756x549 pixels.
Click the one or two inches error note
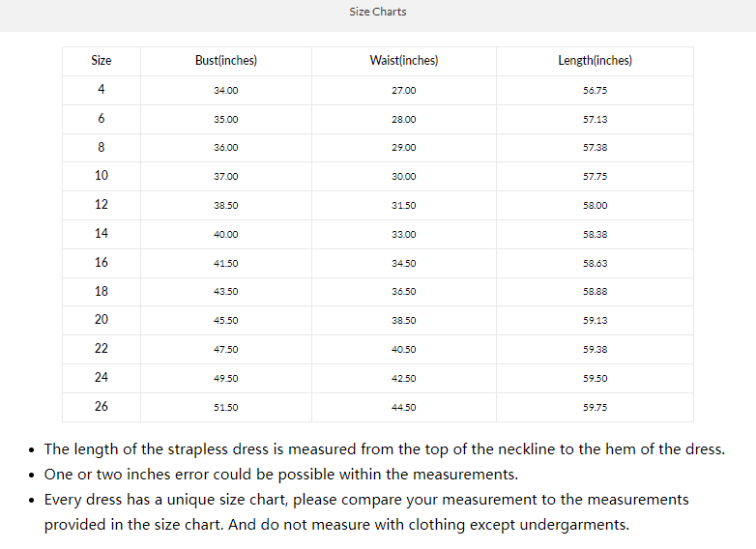(281, 475)
